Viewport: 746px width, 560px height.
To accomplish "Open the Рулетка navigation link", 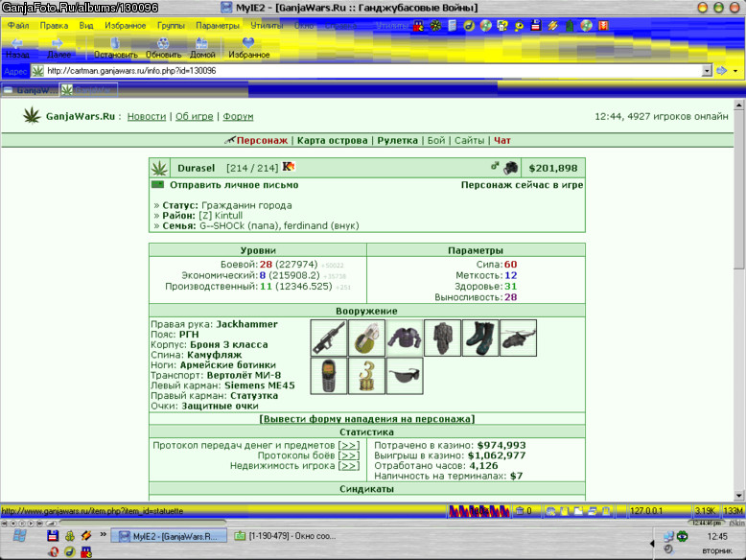I will point(397,140).
